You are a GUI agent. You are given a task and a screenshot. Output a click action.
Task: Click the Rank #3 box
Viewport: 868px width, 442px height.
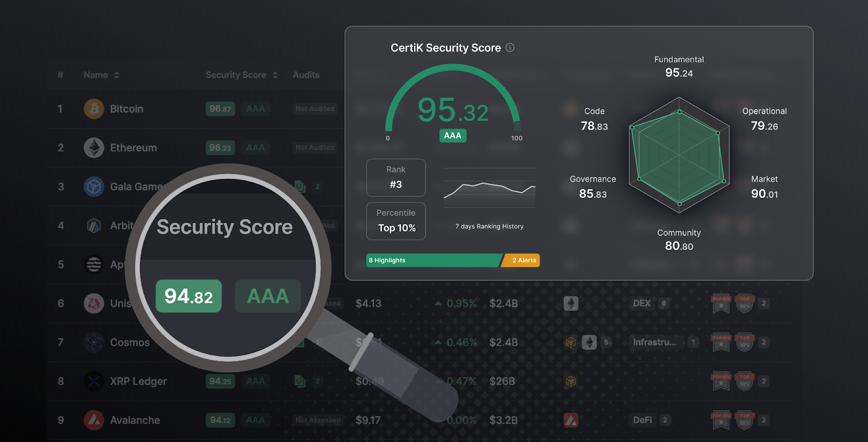coord(396,177)
